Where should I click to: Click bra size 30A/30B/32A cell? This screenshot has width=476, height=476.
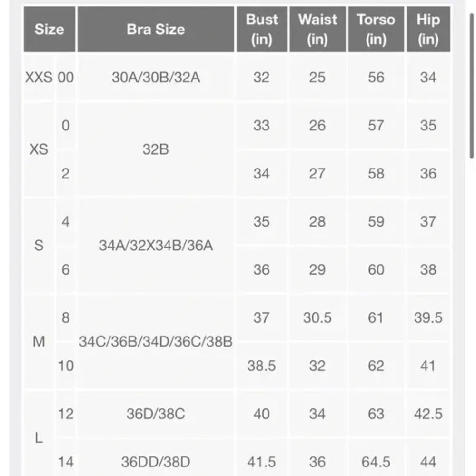(156, 78)
